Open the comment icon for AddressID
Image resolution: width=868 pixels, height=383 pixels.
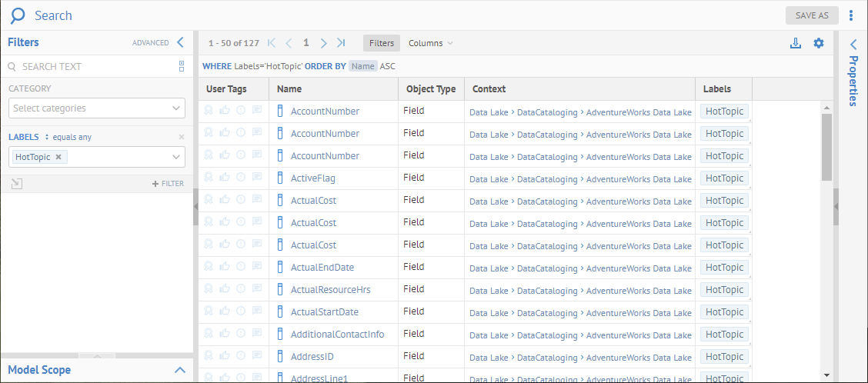point(257,356)
